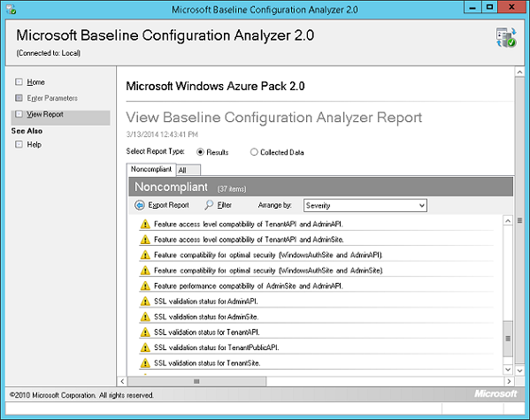The width and height of the screenshot is (530, 420).
Task: Click warning icon for SSL validation AdminAPI
Action: coord(145,302)
